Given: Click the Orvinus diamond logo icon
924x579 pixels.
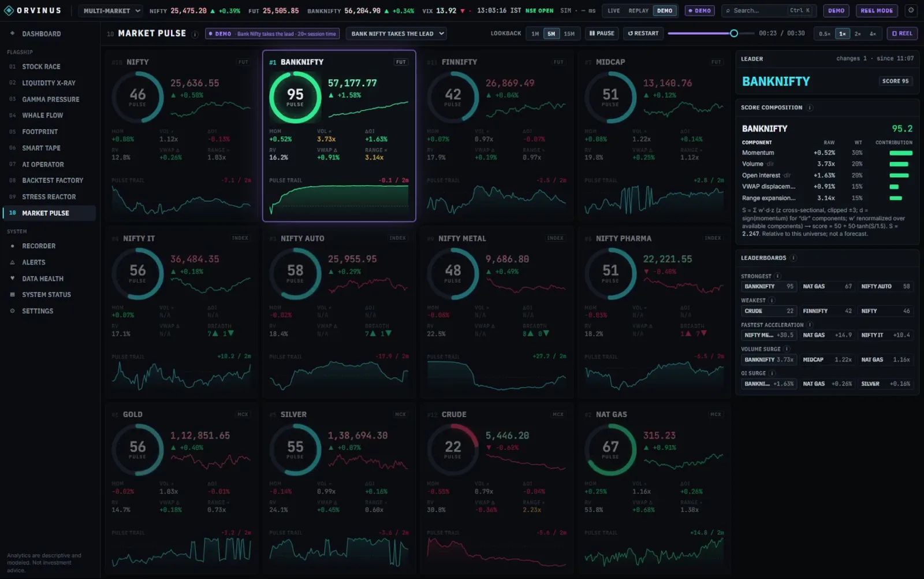Looking at the screenshot, I should pyautogui.click(x=9, y=10).
